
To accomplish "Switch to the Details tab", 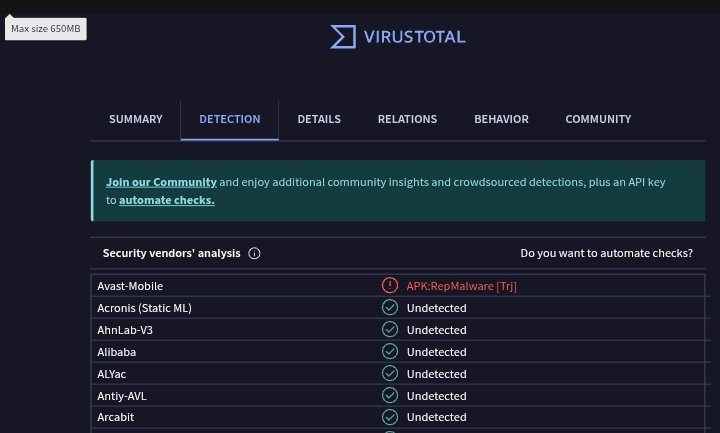I will (319, 119).
